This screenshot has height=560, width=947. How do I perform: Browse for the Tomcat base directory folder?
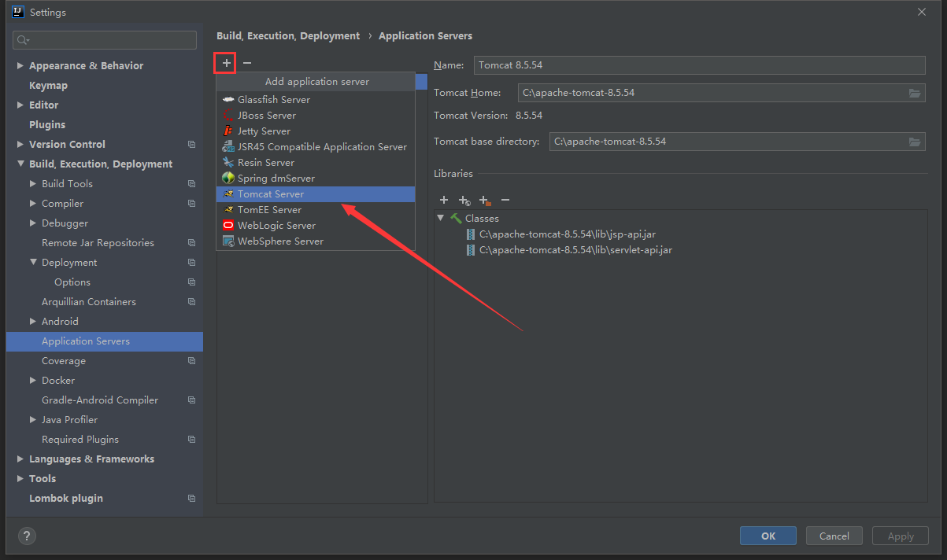click(x=914, y=142)
